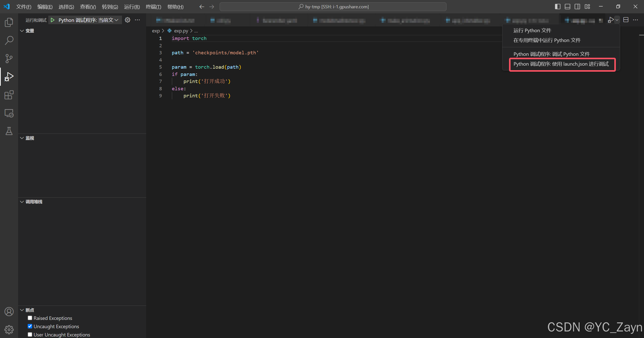Click the exp.py breadcrumb item
Image resolution: width=644 pixels, height=338 pixels.
tap(181, 31)
